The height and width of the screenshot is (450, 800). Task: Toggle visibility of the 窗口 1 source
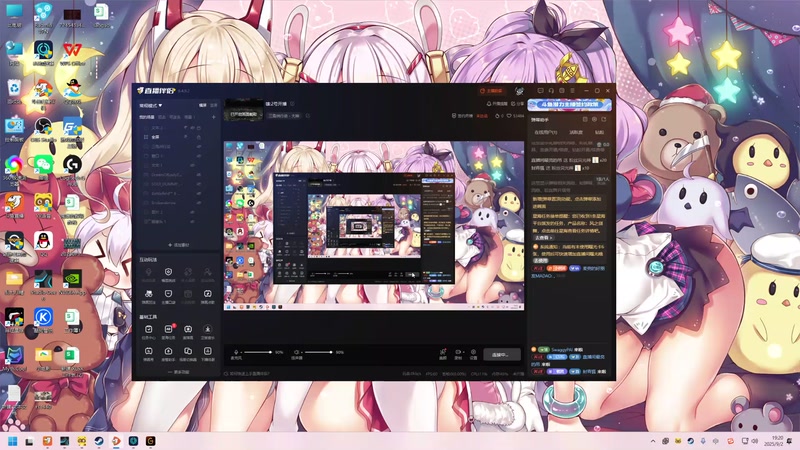tap(198, 156)
